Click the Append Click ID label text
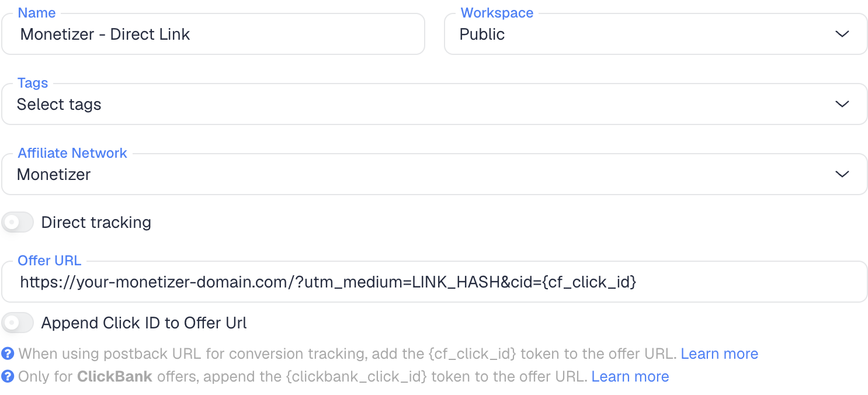 (144, 323)
